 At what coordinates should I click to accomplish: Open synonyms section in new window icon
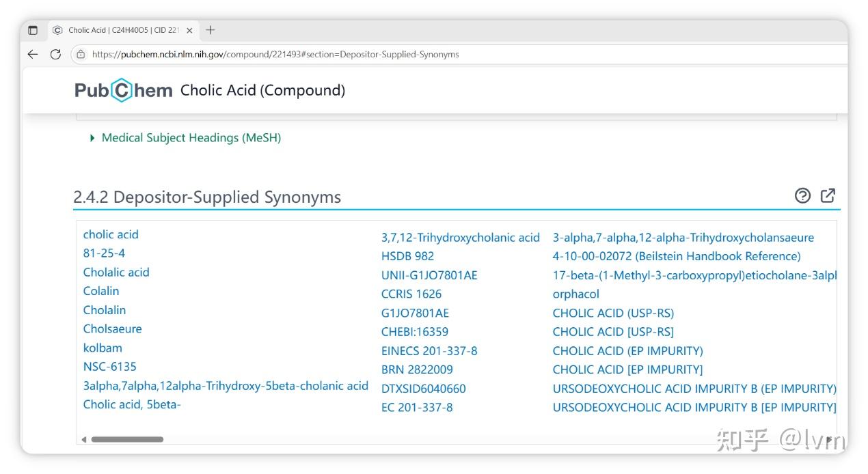pos(828,196)
